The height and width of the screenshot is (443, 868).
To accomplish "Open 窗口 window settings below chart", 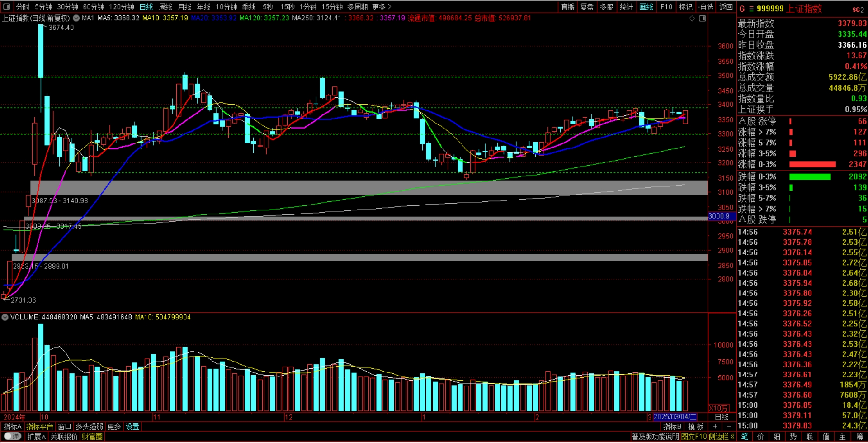I will [65, 427].
